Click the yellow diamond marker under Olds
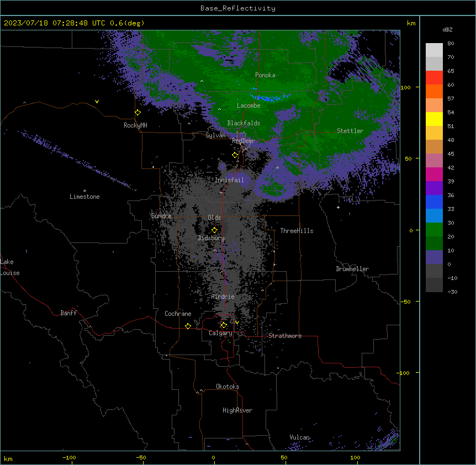This screenshot has width=476, height=465. point(214,230)
